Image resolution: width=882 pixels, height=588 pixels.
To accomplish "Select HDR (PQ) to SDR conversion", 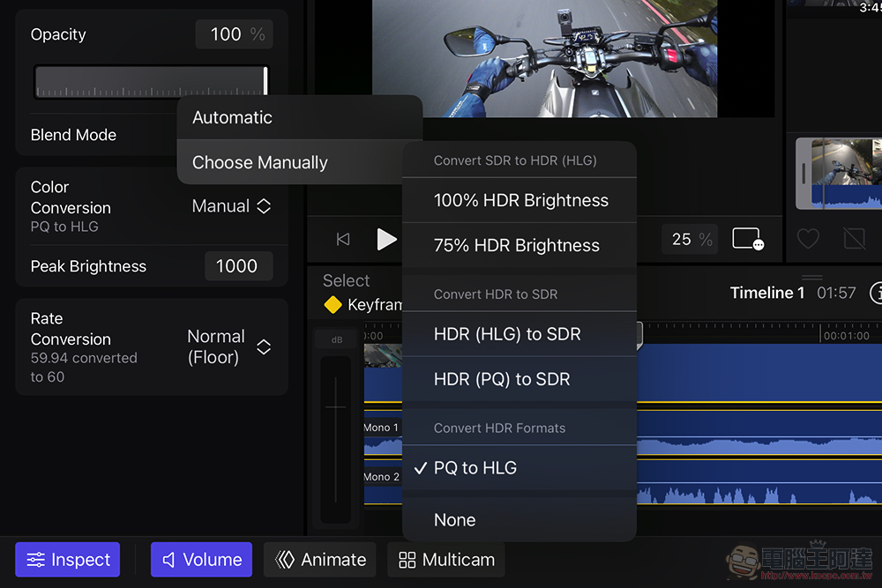I will [519, 379].
